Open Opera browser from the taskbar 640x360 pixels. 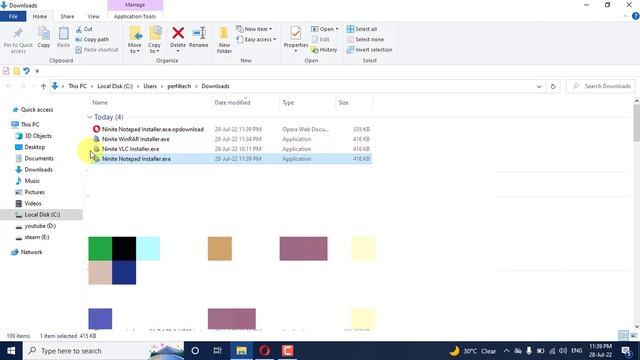pyautogui.click(x=264, y=351)
